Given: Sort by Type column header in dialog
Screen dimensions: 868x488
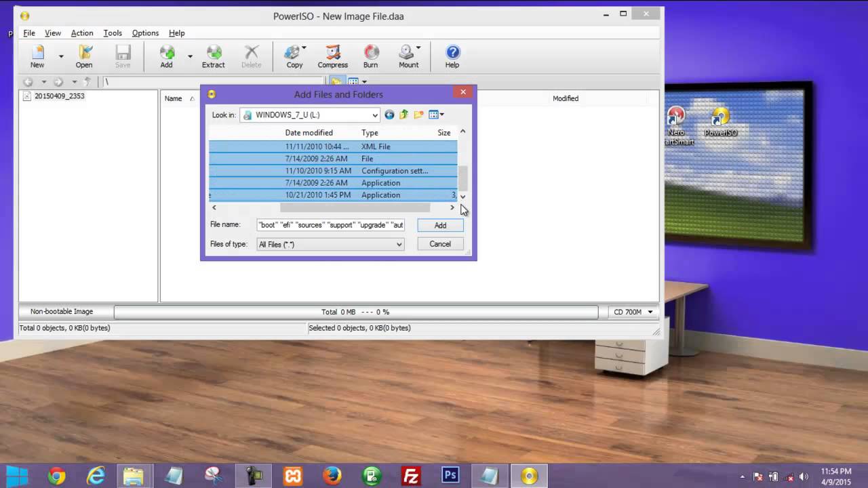Looking at the screenshot, I should pyautogui.click(x=370, y=133).
